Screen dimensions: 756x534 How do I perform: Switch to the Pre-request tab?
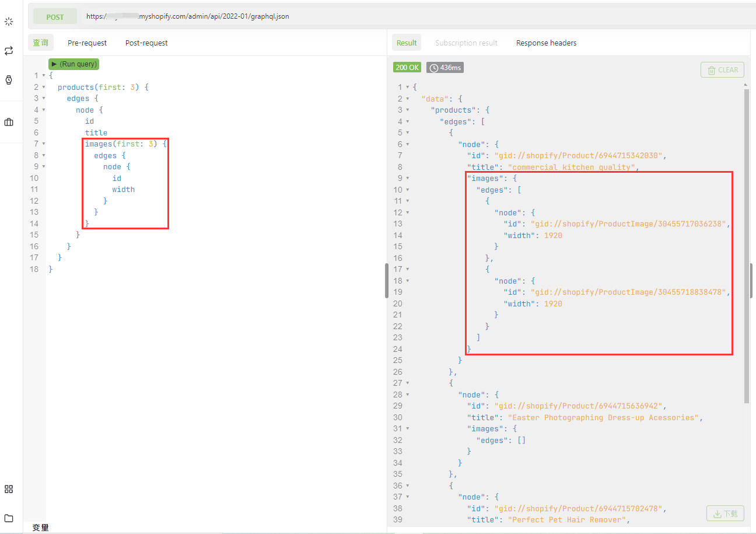(x=87, y=43)
